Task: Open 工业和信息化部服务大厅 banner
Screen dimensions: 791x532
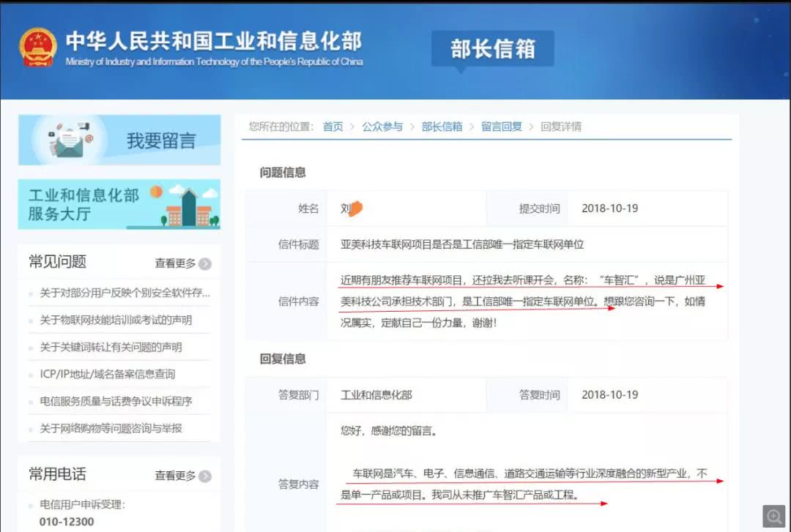Action: (119, 204)
